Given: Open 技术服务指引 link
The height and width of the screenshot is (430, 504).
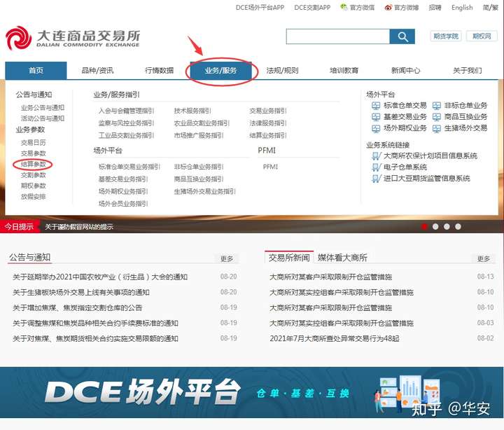Looking at the screenshot, I should coord(192,111).
